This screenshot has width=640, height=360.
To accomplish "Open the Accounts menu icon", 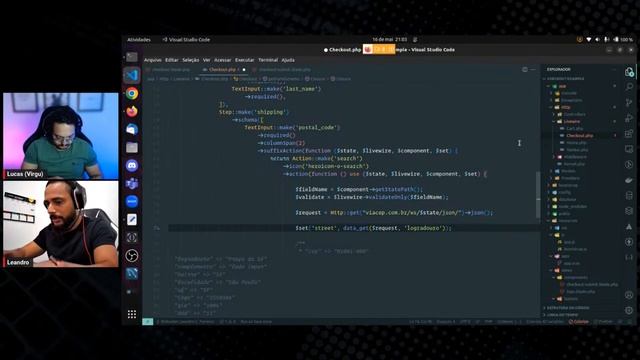I will (x=629, y=295).
